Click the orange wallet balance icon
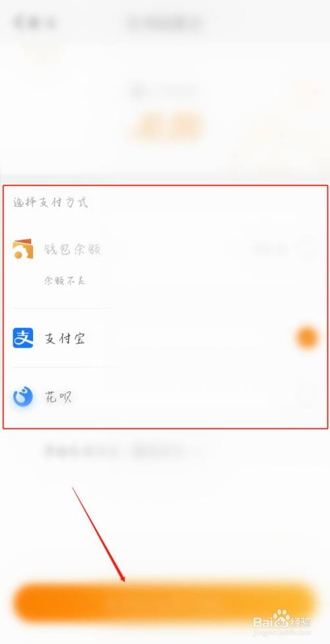Viewport: 330px width, 644px height. pos(23,249)
